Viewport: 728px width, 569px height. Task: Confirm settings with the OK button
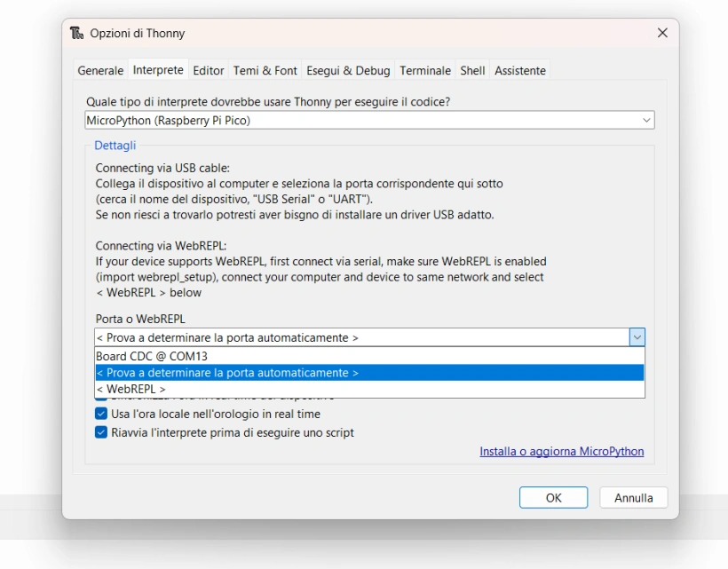pyautogui.click(x=553, y=497)
